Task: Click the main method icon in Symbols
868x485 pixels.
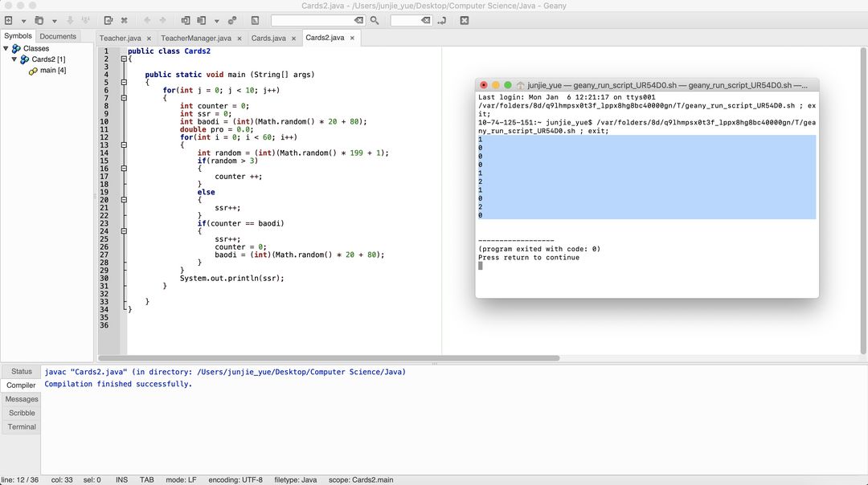Action: tap(33, 71)
